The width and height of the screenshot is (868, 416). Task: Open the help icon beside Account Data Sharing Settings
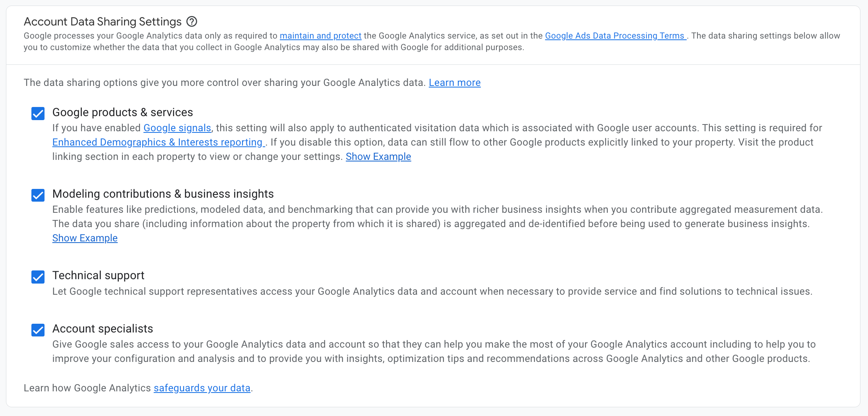[192, 21]
